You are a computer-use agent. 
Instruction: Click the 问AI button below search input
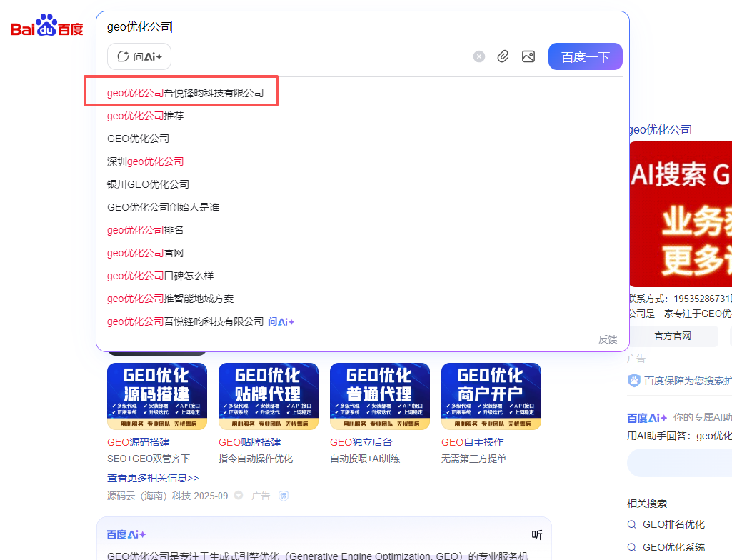coord(139,56)
